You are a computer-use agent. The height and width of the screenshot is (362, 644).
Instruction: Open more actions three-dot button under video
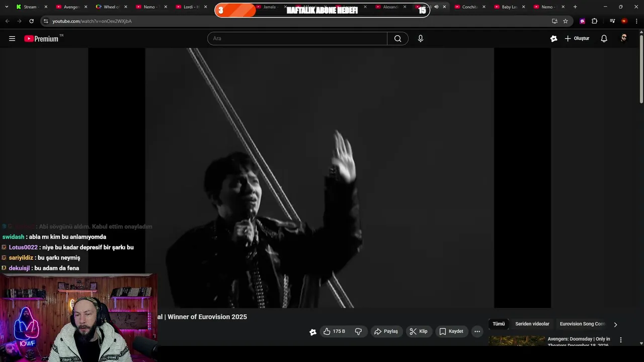pyautogui.click(x=477, y=331)
